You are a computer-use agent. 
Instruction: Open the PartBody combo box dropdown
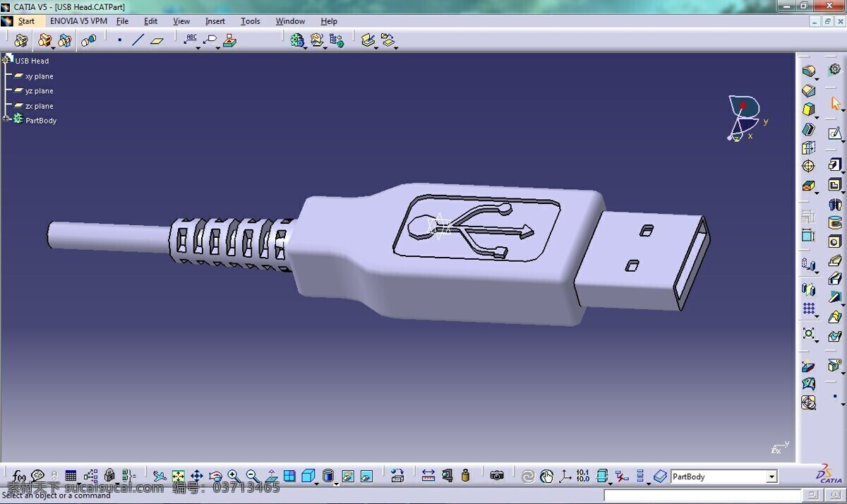(771, 476)
